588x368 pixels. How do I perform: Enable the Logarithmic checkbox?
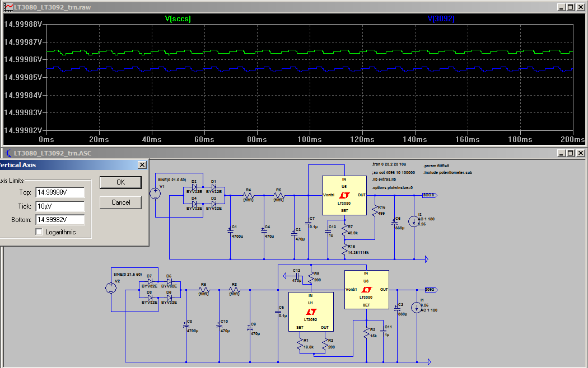coord(39,232)
